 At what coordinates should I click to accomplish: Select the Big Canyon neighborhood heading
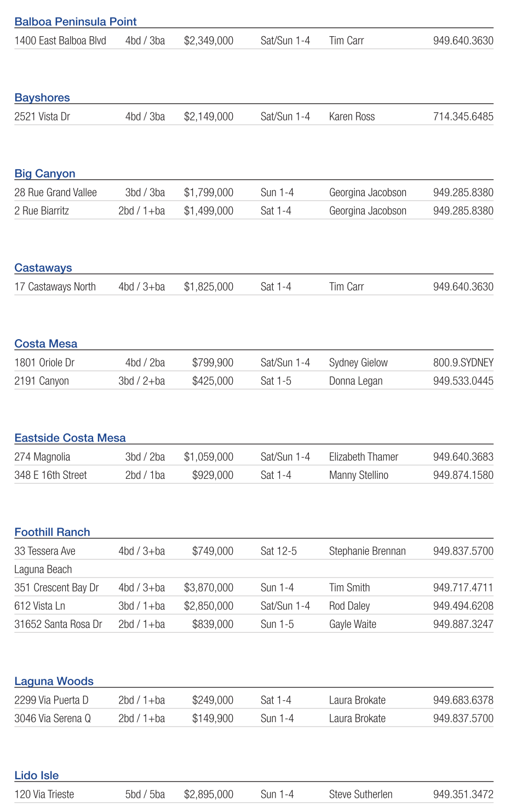click(45, 174)
